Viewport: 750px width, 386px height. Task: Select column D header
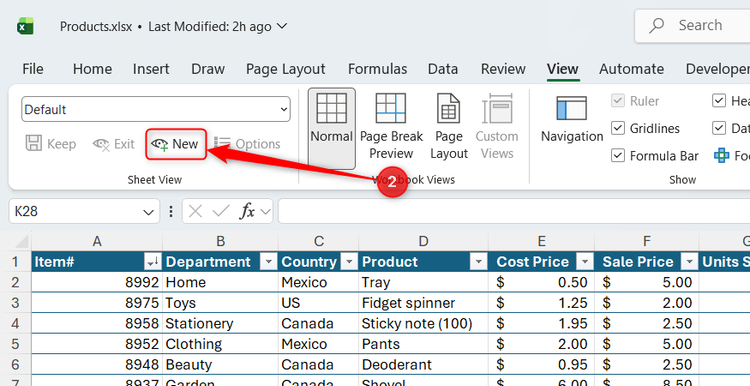[423, 242]
